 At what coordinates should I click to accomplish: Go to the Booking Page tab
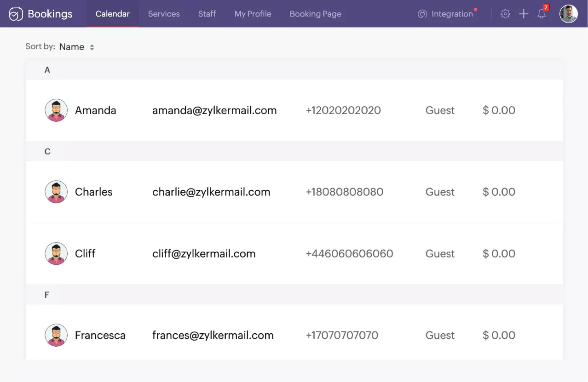pyautogui.click(x=316, y=14)
